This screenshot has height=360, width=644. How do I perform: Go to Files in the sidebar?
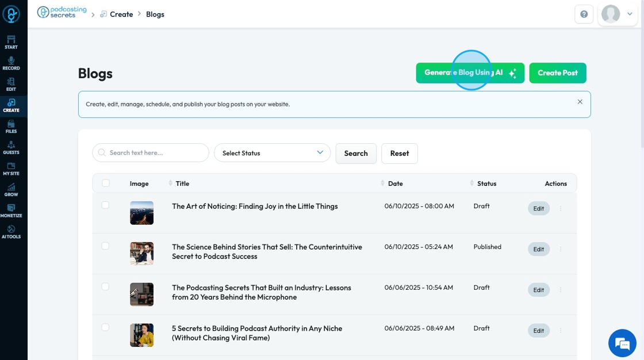[x=11, y=127]
